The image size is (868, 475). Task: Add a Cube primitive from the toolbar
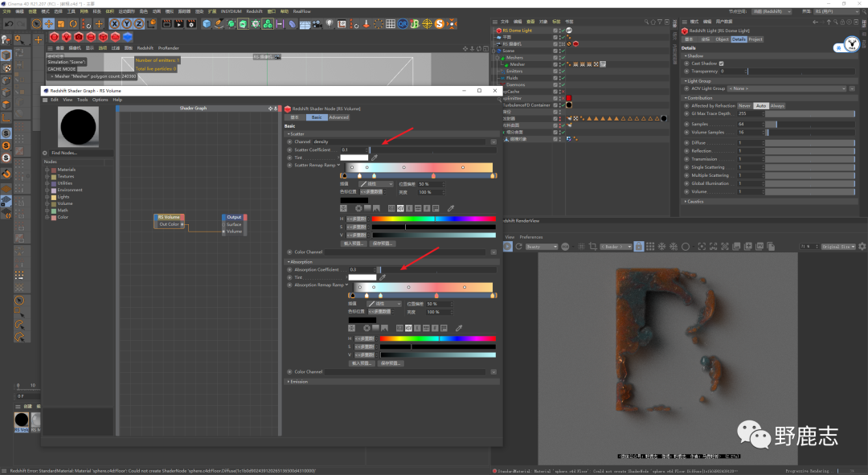[207, 24]
